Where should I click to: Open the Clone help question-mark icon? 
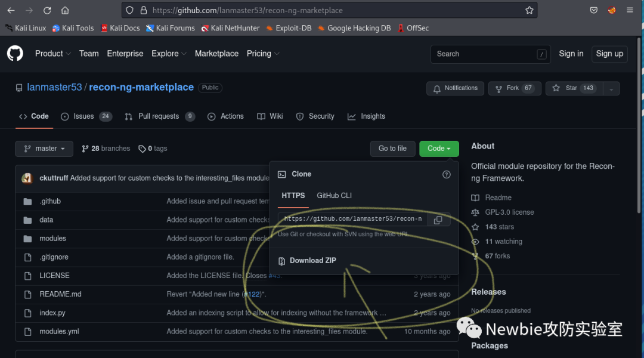pos(447,174)
